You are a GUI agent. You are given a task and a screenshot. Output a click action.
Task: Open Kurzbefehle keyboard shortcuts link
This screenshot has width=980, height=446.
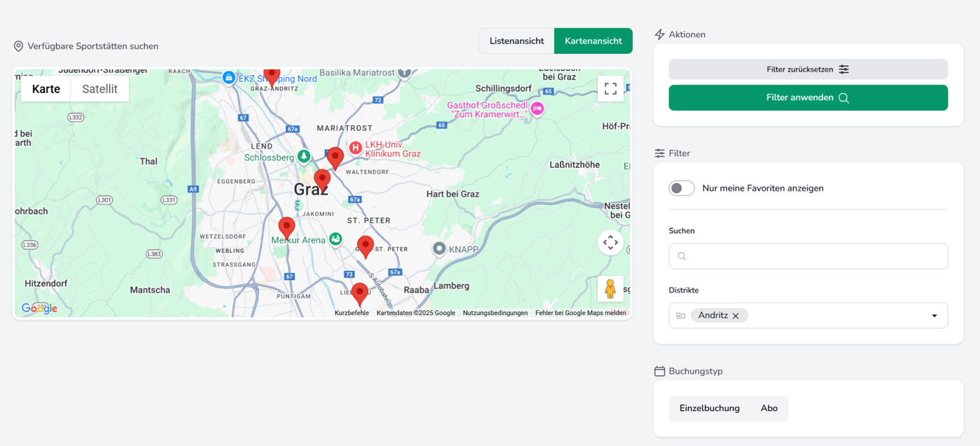tap(351, 313)
